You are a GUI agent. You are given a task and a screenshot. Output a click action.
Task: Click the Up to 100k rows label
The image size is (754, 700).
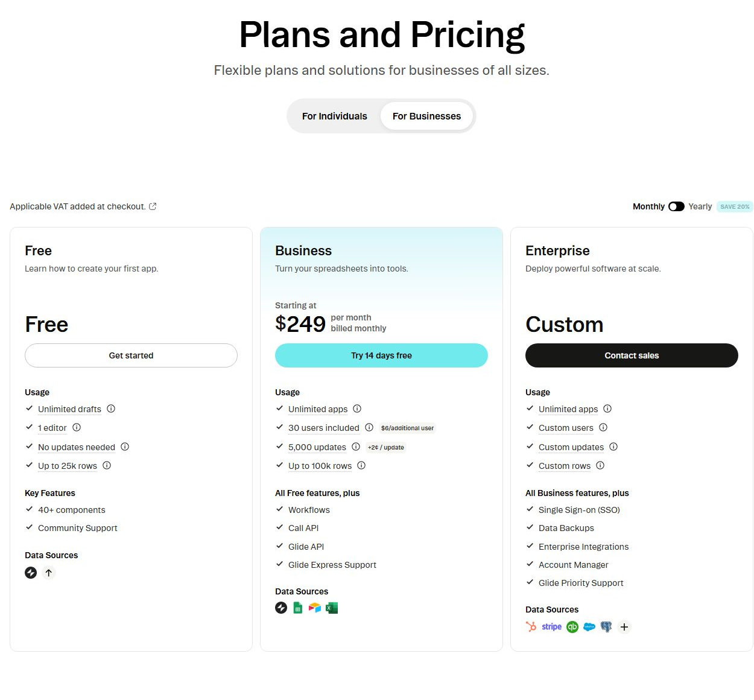(x=320, y=466)
